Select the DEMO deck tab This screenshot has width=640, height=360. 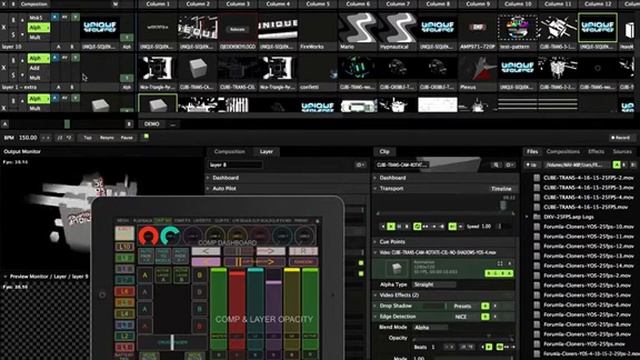[x=151, y=124]
